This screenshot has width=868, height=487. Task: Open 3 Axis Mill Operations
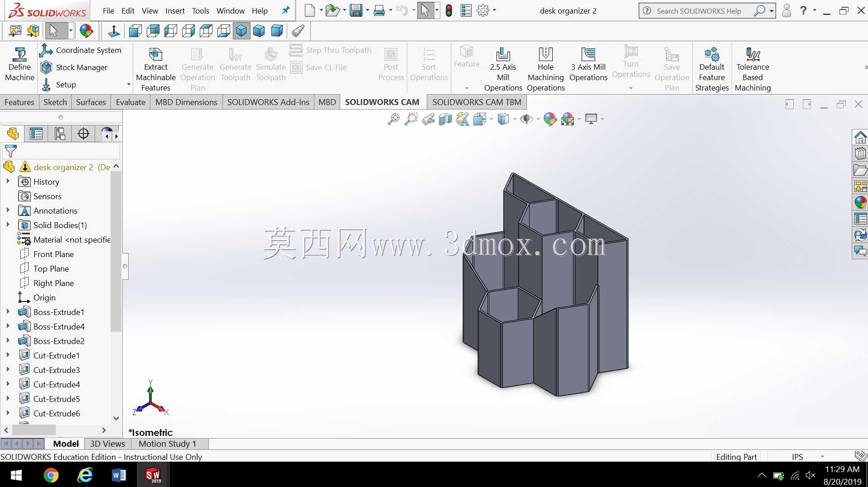pyautogui.click(x=588, y=65)
